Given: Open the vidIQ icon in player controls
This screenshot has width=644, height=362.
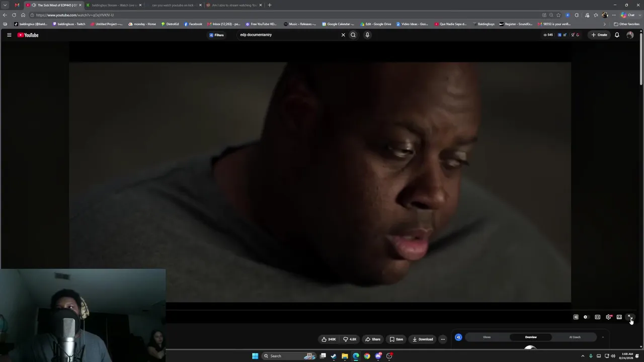Looking at the screenshot, I should [576, 317].
